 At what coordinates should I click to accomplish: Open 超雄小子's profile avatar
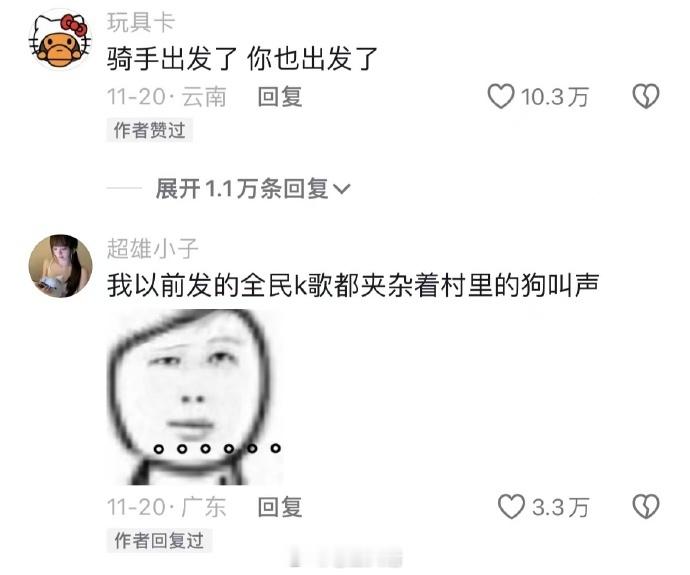point(60,266)
